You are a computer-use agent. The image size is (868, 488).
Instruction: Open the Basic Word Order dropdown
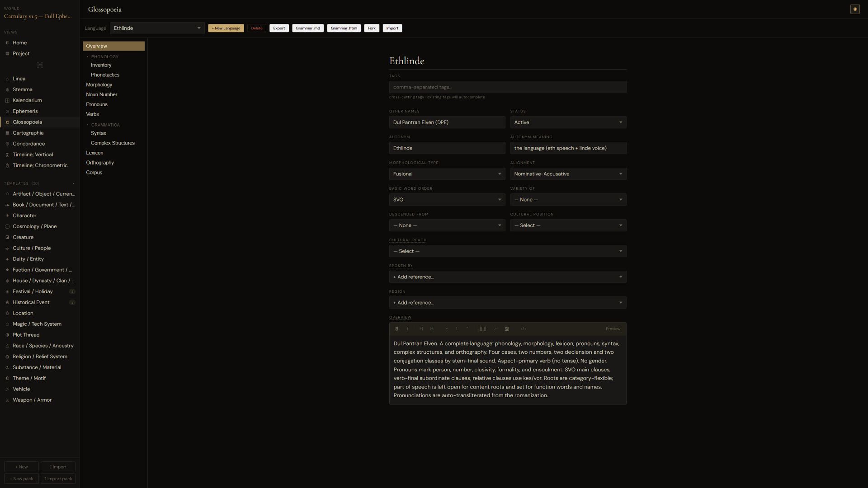point(447,200)
